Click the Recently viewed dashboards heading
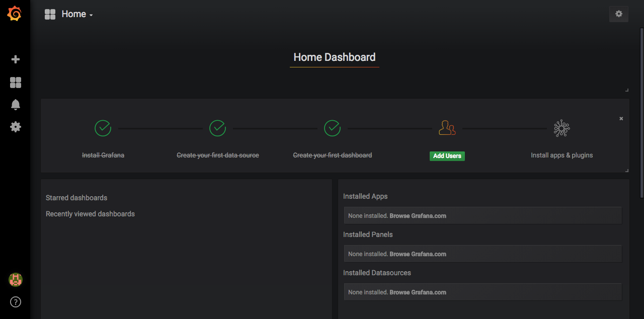The image size is (644, 319). 90,214
